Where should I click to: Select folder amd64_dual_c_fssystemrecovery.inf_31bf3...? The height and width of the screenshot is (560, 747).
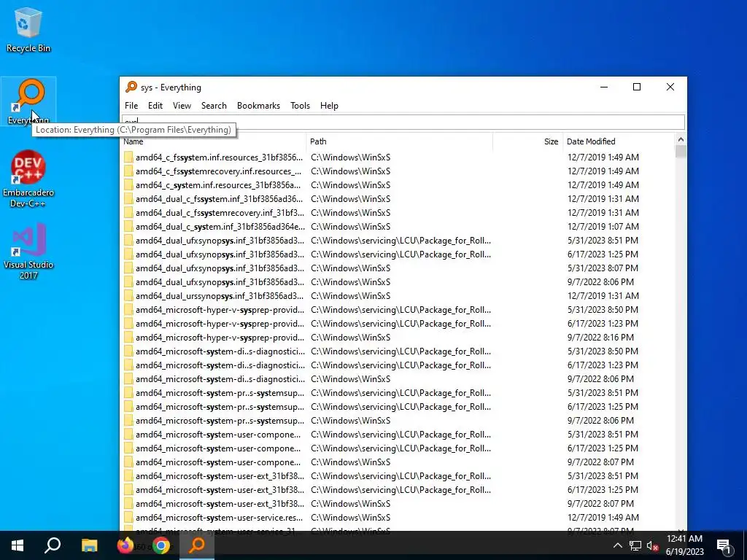220,212
